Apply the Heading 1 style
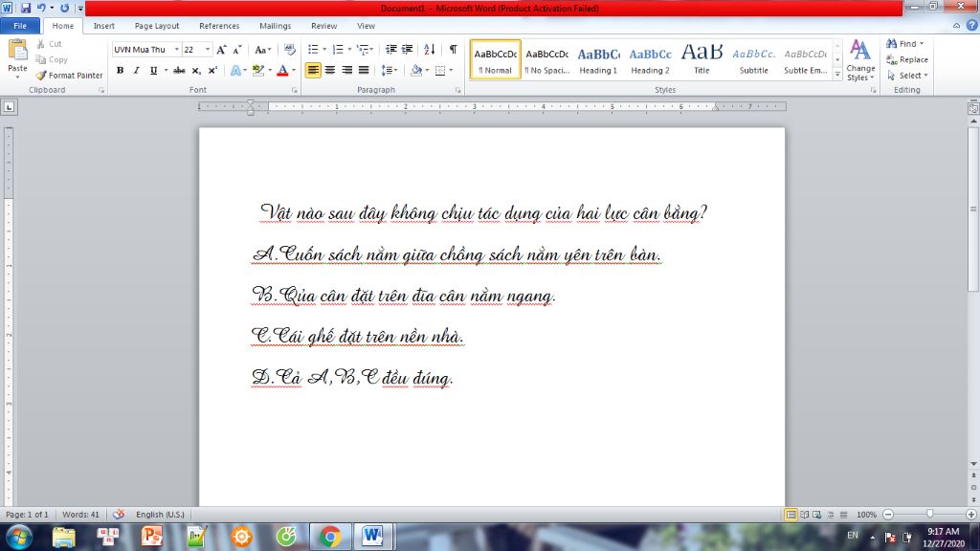Screen dimensions: 980x551 pyautogui.click(x=598, y=60)
